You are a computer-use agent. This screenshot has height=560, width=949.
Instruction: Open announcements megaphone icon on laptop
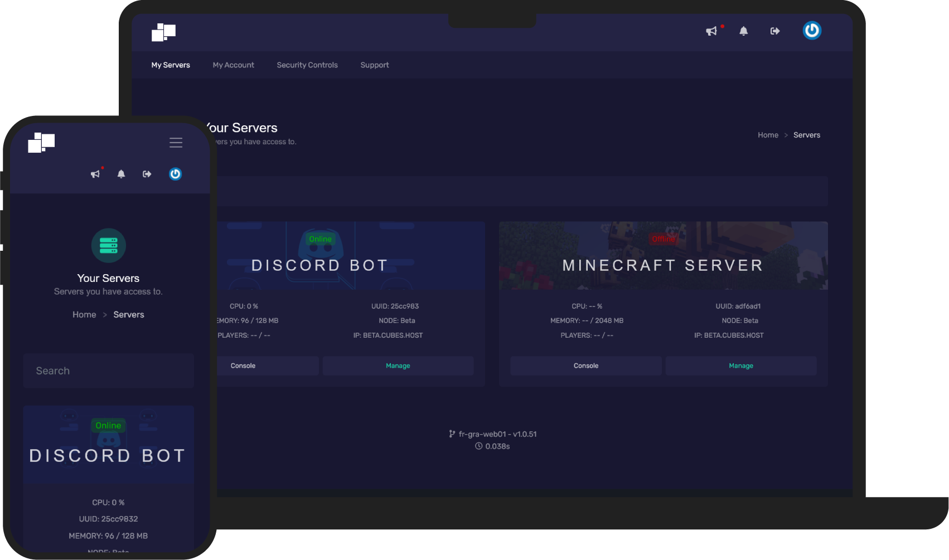pyautogui.click(x=711, y=31)
